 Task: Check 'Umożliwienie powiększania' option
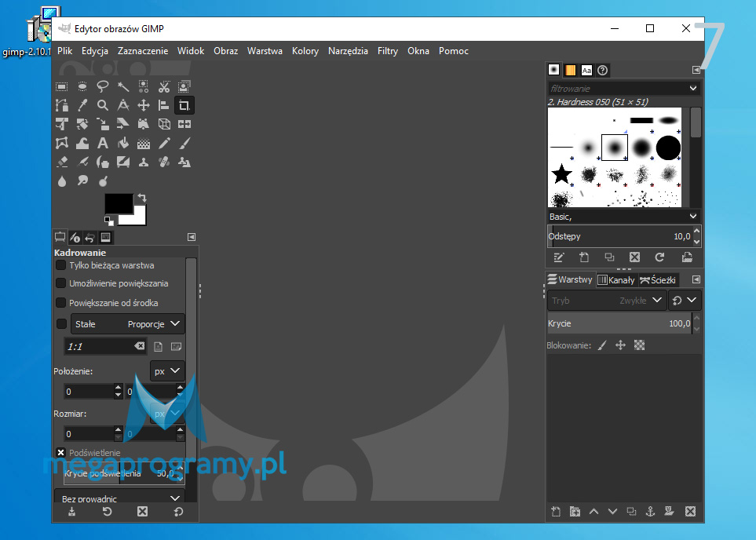[60, 283]
